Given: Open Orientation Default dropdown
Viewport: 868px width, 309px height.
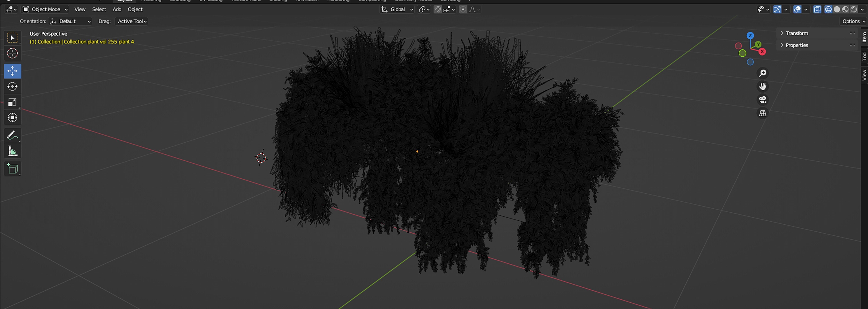Looking at the screenshot, I should [70, 21].
